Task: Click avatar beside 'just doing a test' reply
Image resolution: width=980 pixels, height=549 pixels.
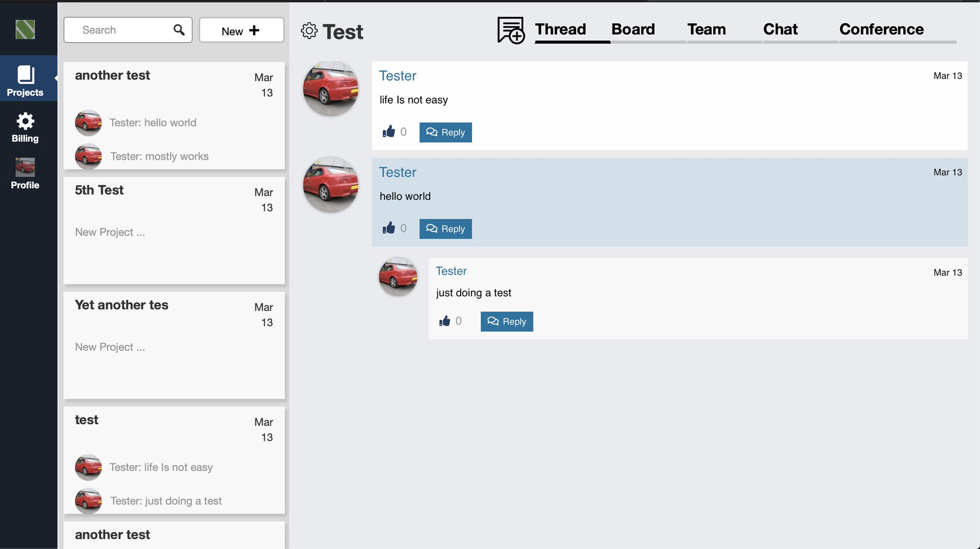Action: [x=398, y=277]
